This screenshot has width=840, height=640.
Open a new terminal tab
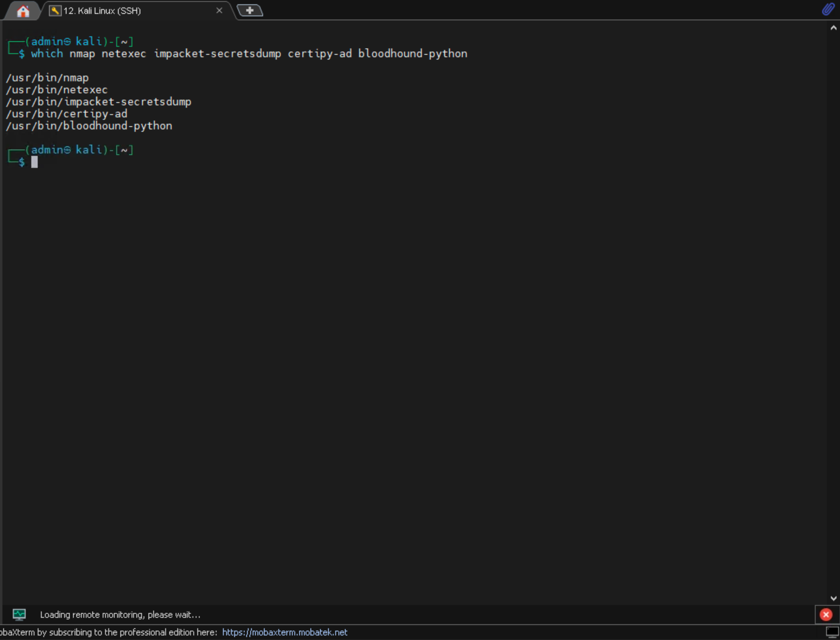[249, 11]
